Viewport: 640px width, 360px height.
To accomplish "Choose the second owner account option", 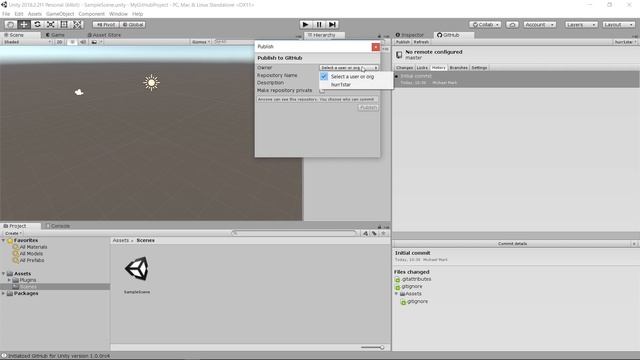I will click(341, 85).
